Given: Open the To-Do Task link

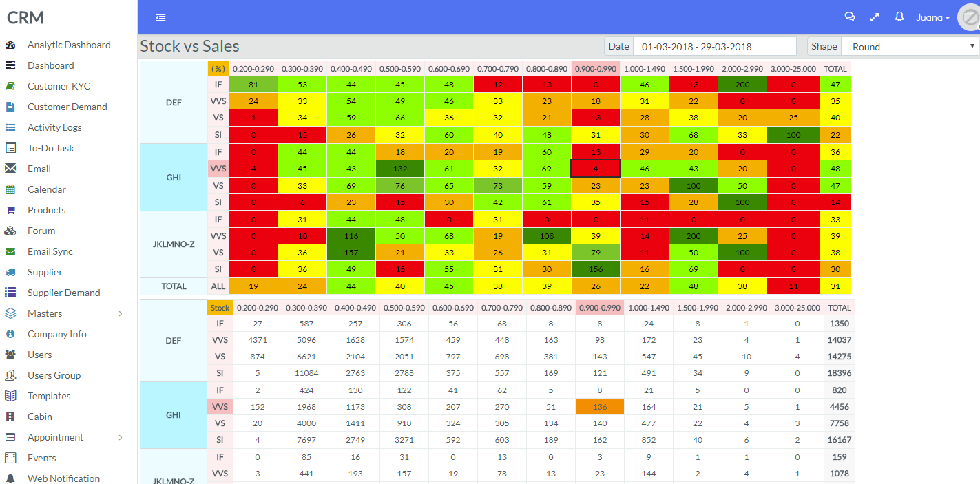Looking at the screenshot, I should coord(51,148).
